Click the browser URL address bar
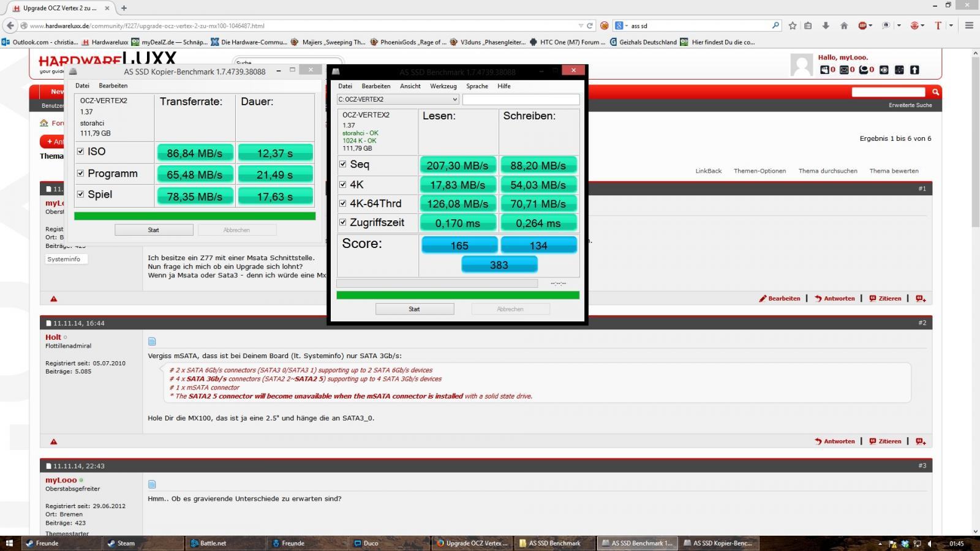Viewport: 980px width, 551px height. 300,26
